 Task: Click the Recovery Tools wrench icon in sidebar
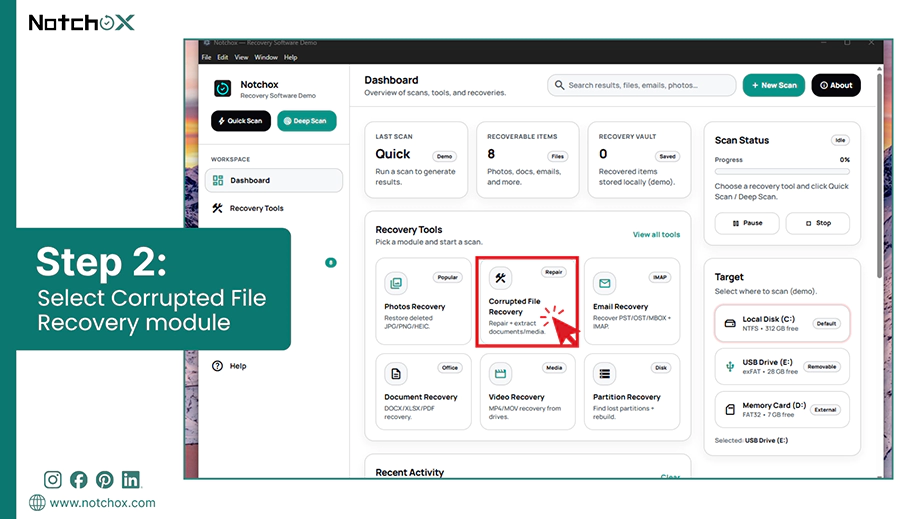tap(218, 208)
